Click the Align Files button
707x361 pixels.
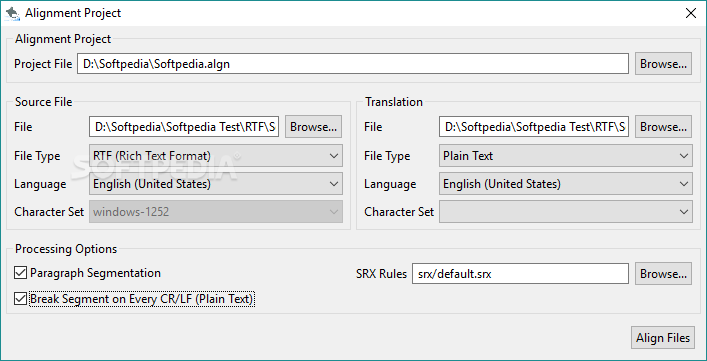[x=663, y=338]
